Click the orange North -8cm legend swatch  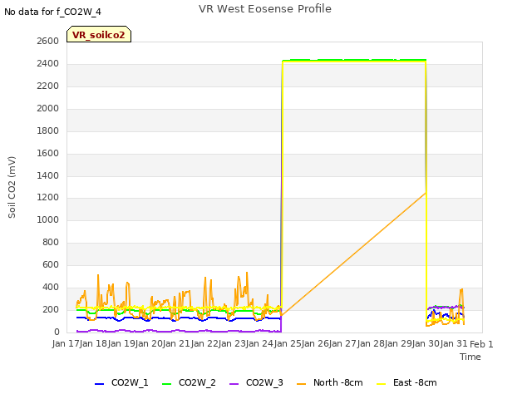301,384
